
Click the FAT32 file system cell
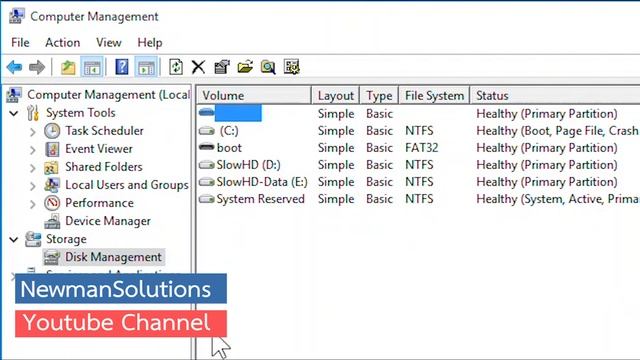(x=421, y=148)
